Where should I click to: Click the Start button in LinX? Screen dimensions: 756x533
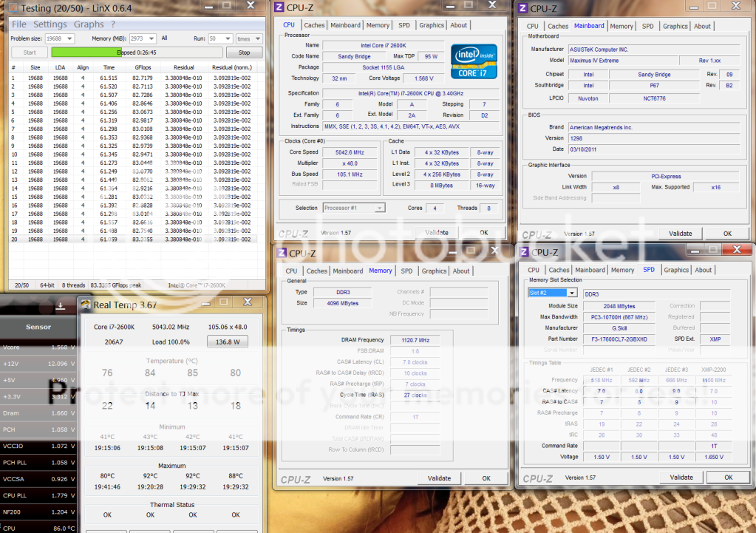[x=30, y=52]
